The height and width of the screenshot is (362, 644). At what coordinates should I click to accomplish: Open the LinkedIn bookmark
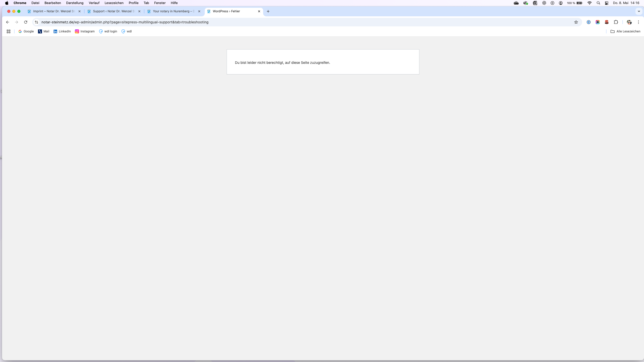(62, 31)
